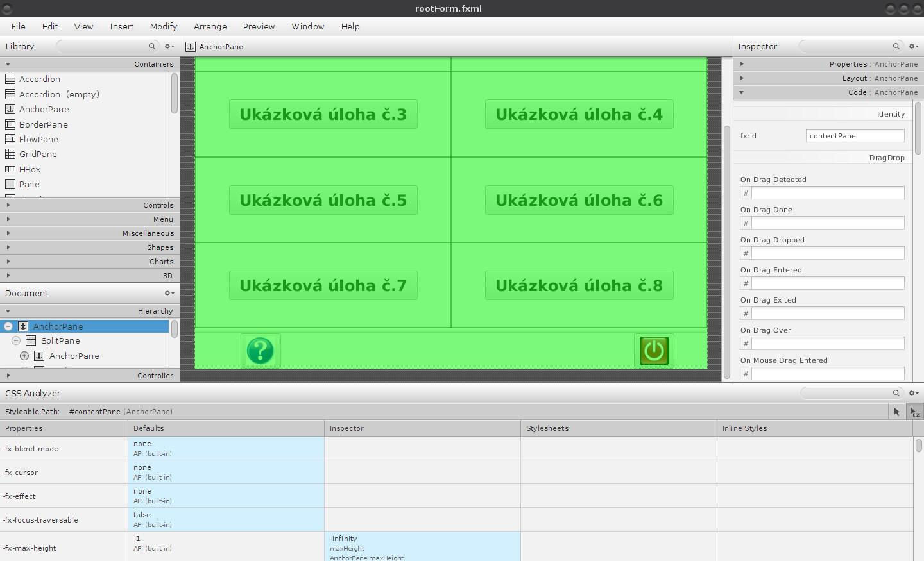This screenshot has width=924, height=561.
Task: Click the Library search field
Action: [x=107, y=46]
